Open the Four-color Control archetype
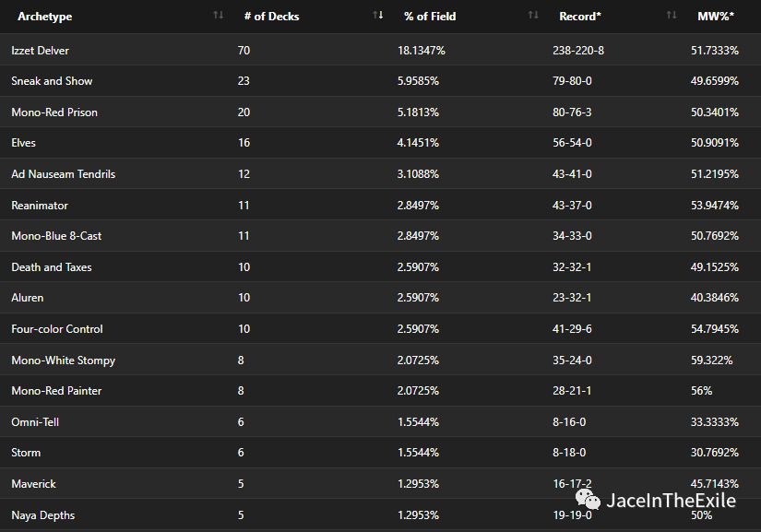The height and width of the screenshot is (532, 761). 57,329
